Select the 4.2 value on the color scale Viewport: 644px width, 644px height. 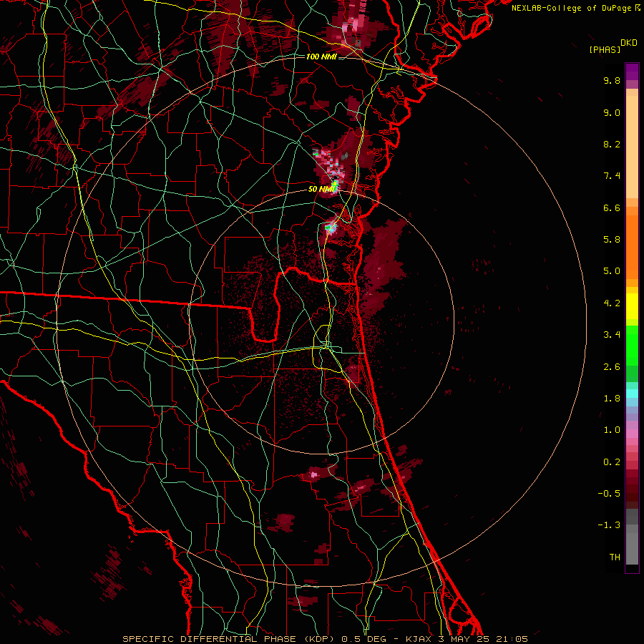(x=612, y=303)
